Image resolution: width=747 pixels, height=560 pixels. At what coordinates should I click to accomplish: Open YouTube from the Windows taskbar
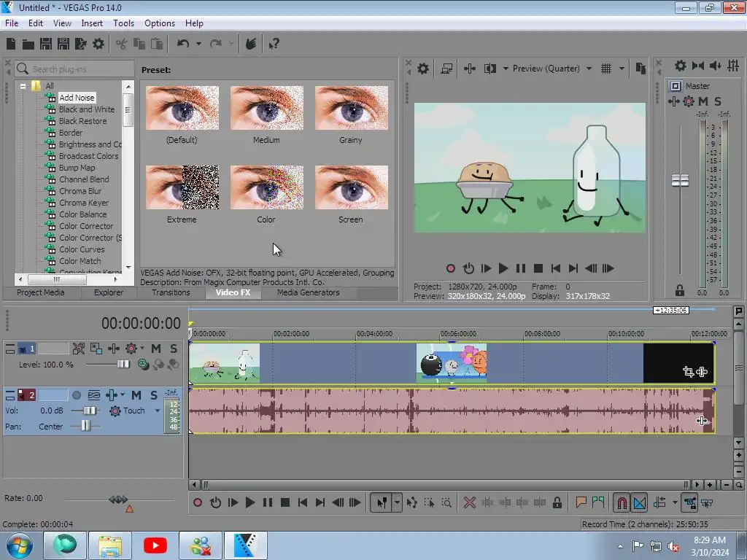pyautogui.click(x=155, y=545)
